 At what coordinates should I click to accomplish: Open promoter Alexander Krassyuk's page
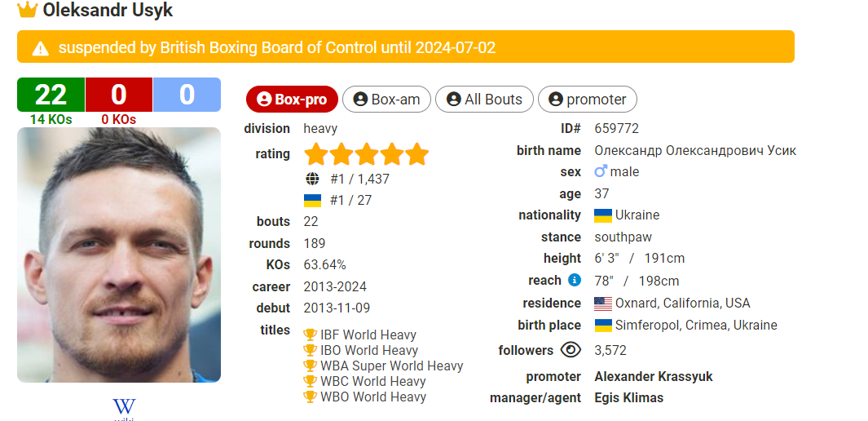[x=653, y=377]
